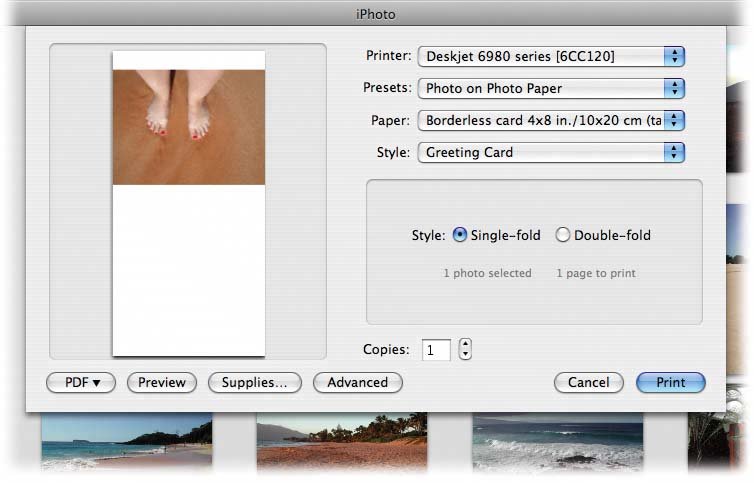Start printing with the Print button

[x=670, y=382]
